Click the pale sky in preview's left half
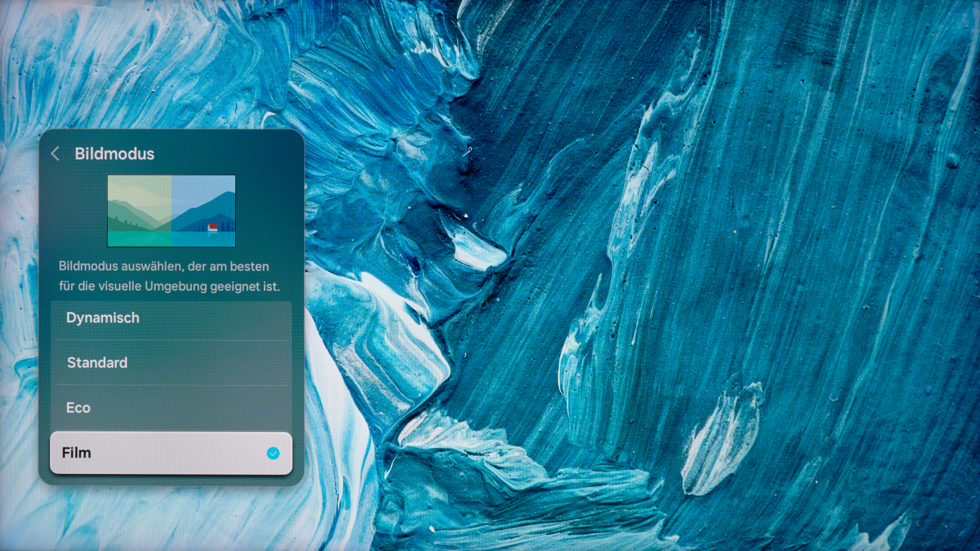 [x=139, y=188]
